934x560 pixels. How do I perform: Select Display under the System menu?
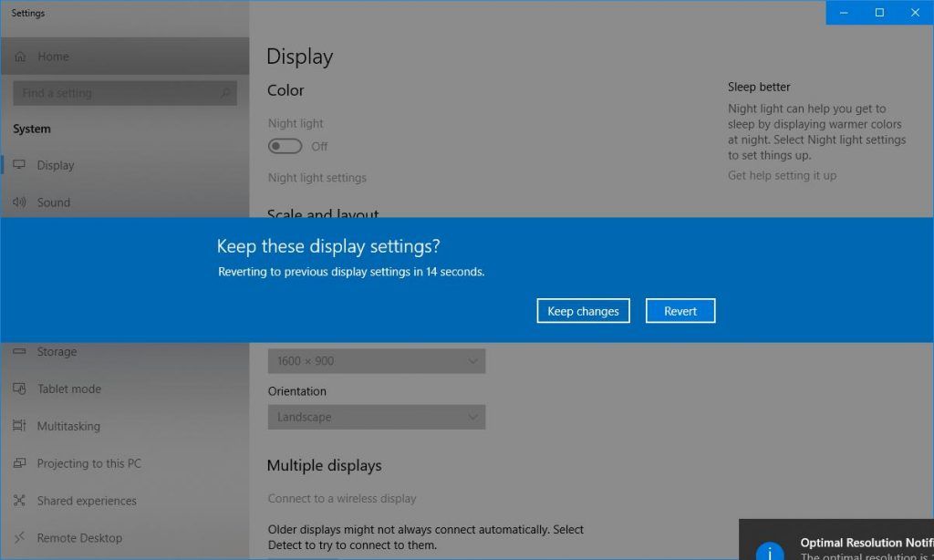coord(55,165)
